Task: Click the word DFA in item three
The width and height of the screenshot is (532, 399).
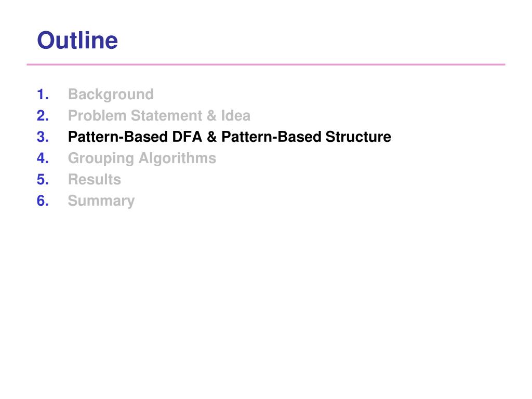Action: (187, 137)
